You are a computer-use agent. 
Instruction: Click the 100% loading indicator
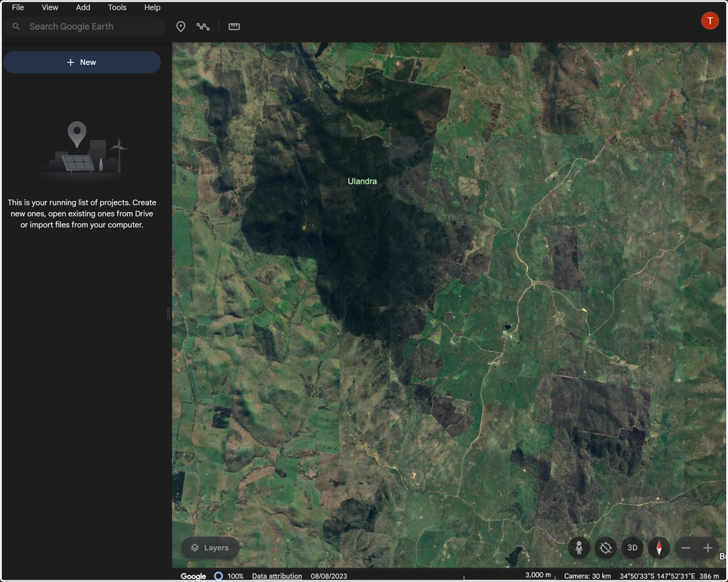click(228, 576)
